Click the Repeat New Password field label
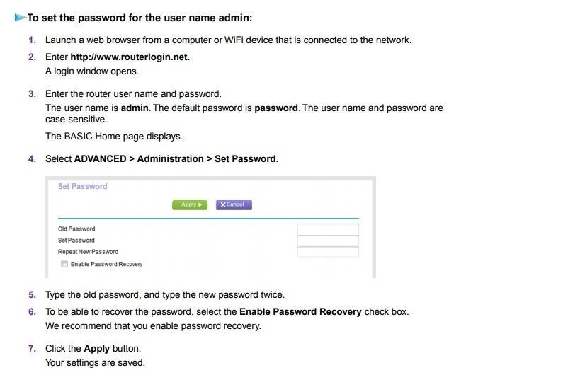 88,252
